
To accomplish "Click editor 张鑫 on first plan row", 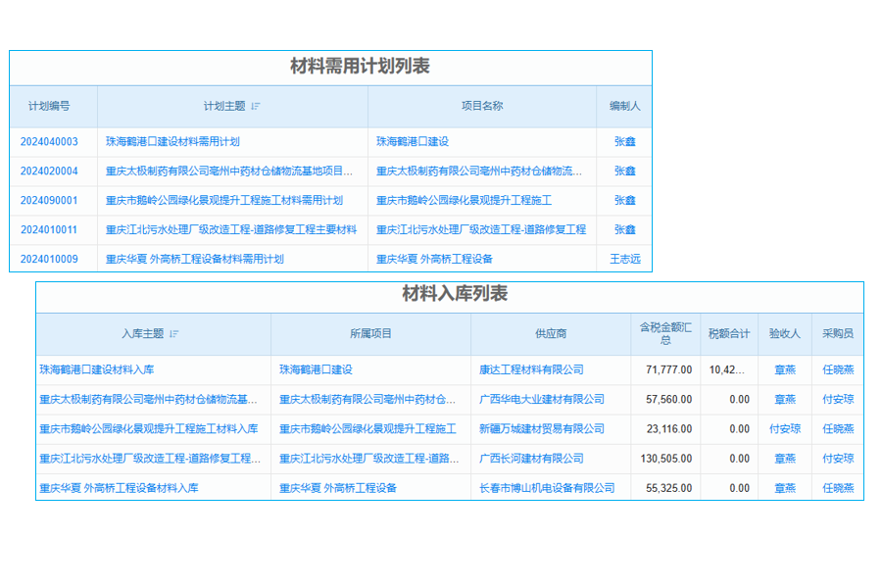I will tap(624, 141).
